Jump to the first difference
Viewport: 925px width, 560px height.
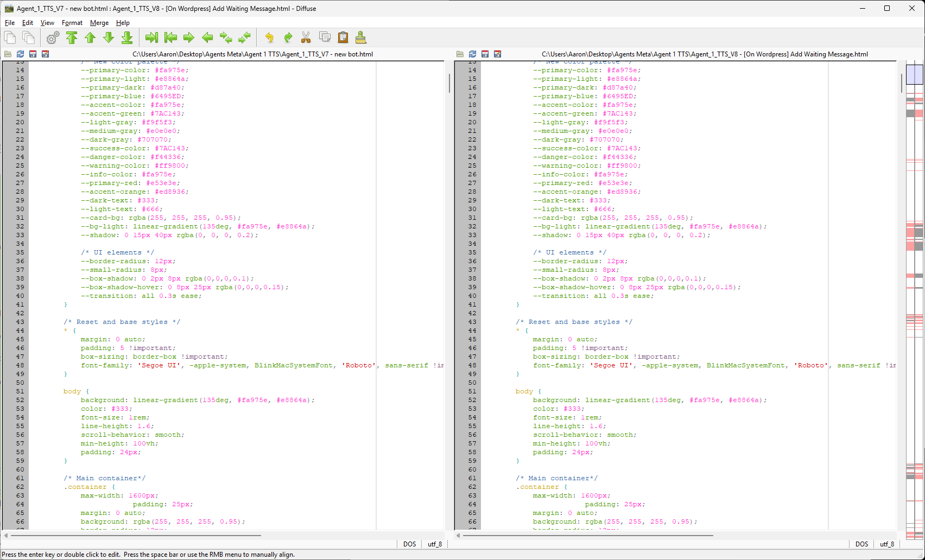[72, 37]
